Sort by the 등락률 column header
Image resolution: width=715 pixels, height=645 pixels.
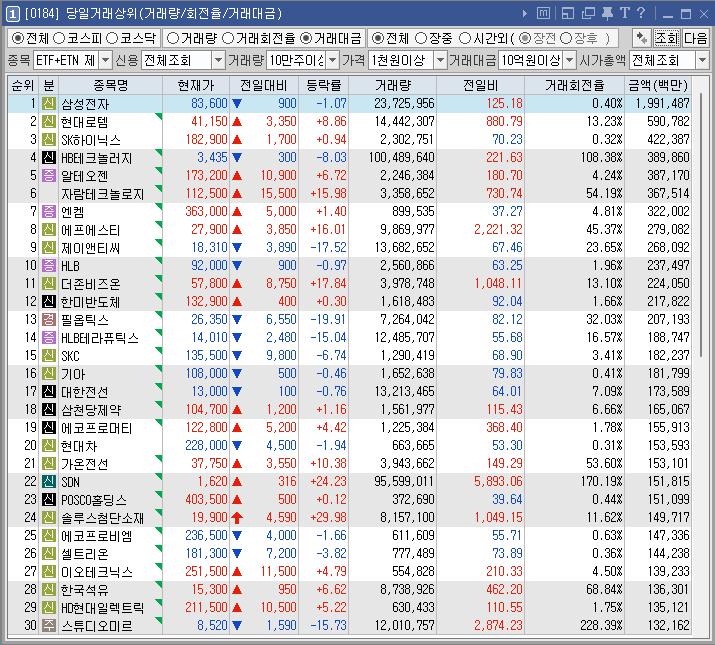click(x=323, y=85)
